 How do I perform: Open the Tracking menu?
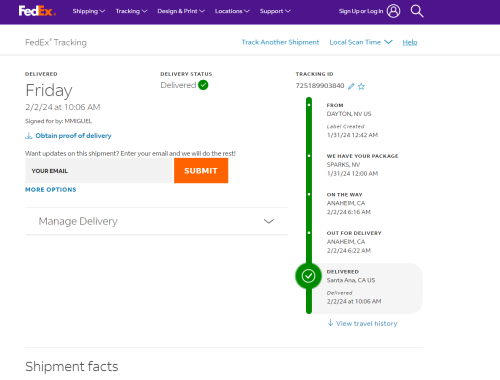[x=131, y=11]
